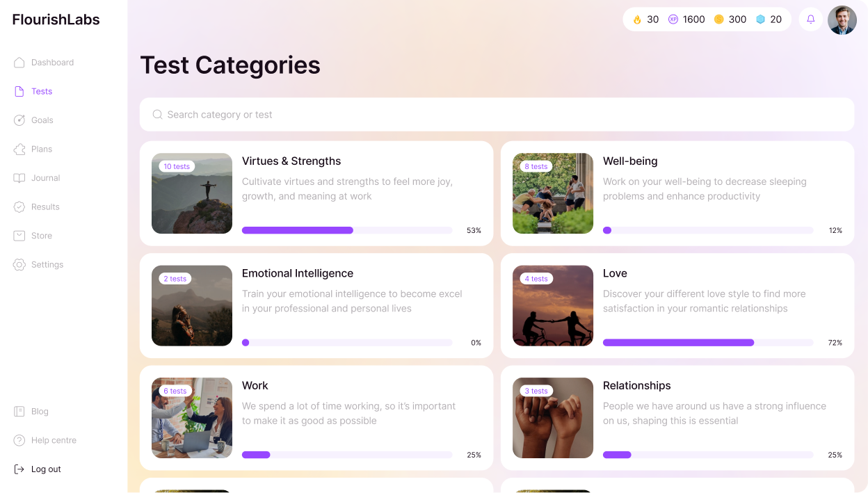Click the Virtues & Strengths progress bar
The width and height of the screenshot is (868, 493).
coord(346,230)
